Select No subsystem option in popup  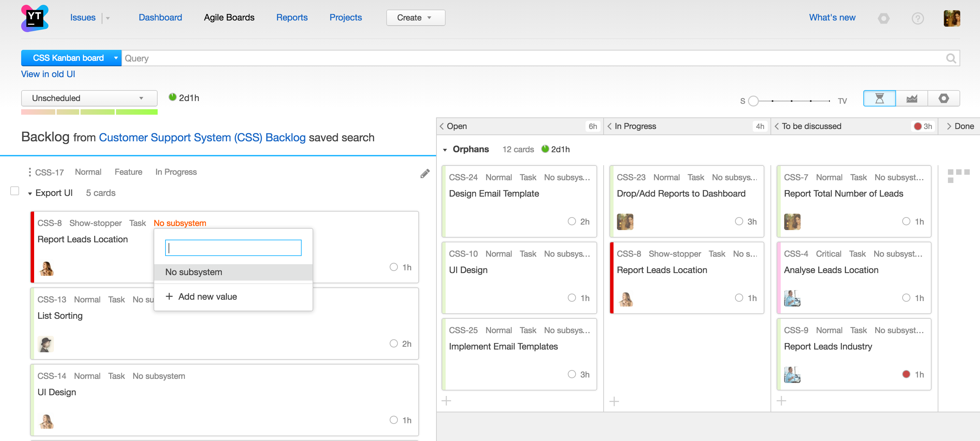(233, 272)
